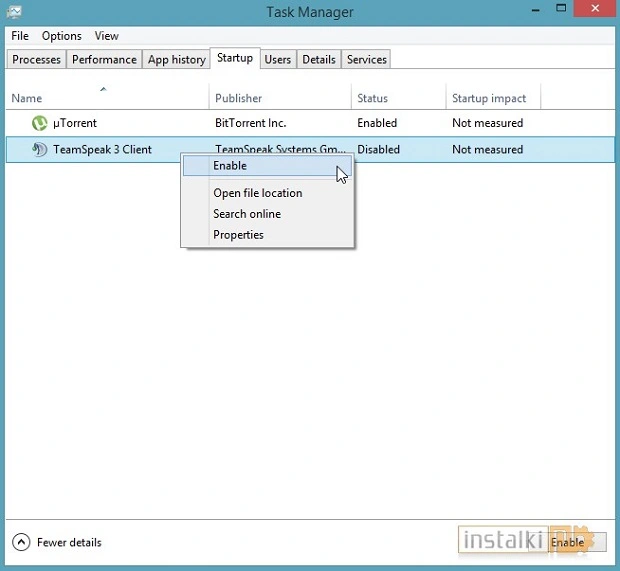620x571 pixels.
Task: Select the Startup tab
Action: click(235, 58)
